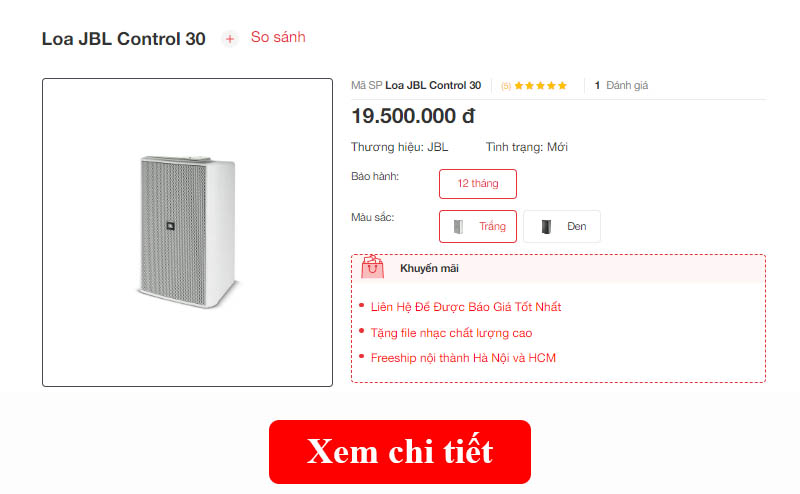The image size is (800, 494).
Task: Click the 19.500.000 đ price
Action: [413, 116]
